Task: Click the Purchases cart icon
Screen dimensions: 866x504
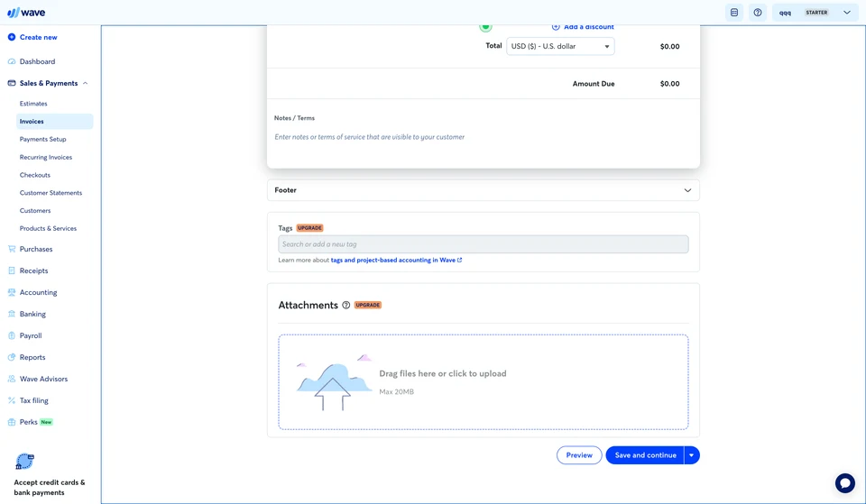Action: (x=12, y=249)
